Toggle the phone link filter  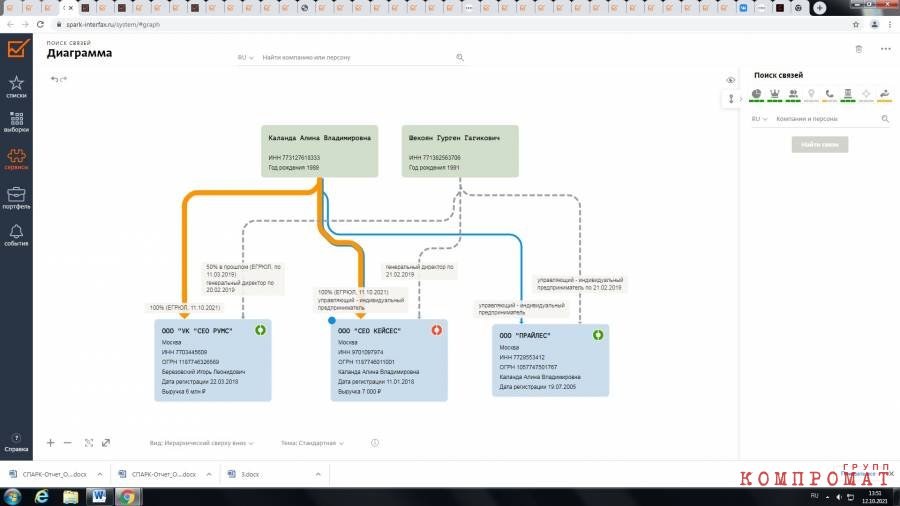click(829, 94)
